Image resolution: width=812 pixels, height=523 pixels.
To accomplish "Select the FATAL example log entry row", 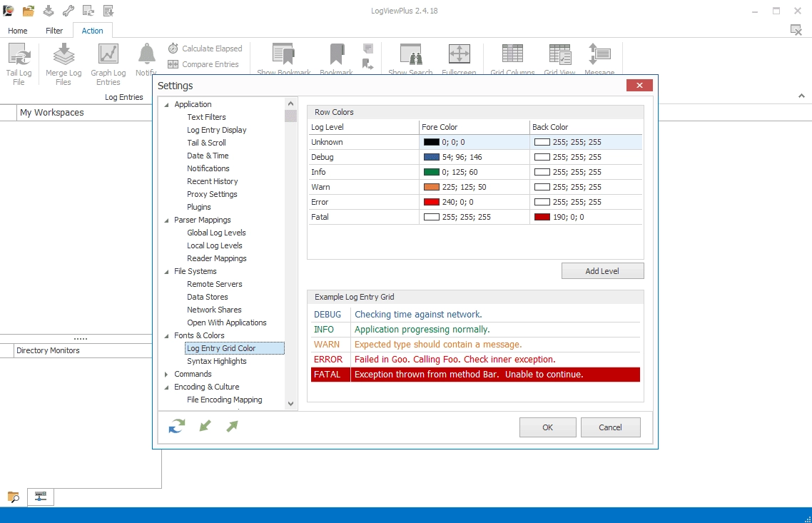I will [475, 375].
